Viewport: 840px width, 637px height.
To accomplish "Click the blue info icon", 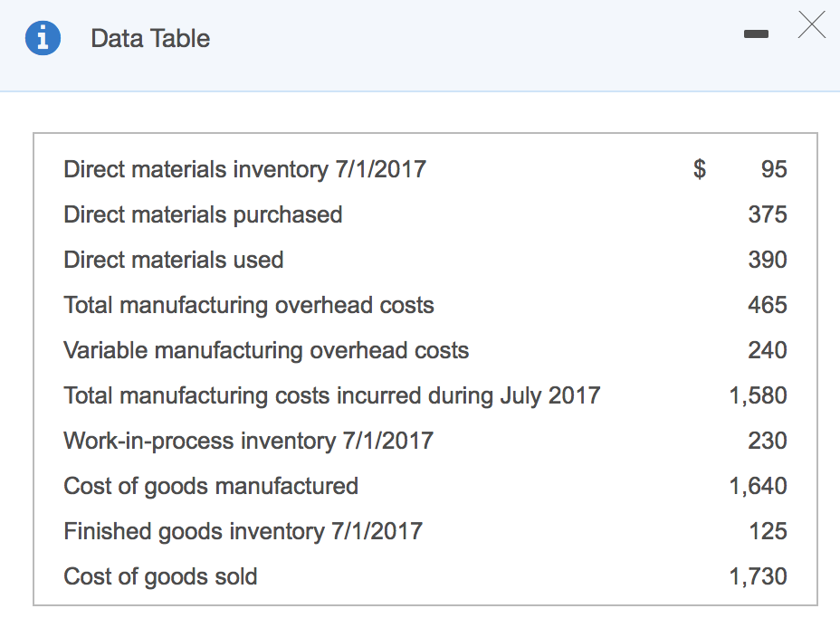I will click(43, 38).
